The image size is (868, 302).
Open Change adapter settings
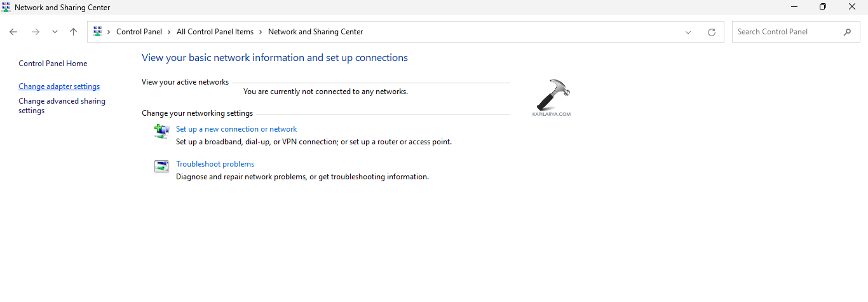(x=59, y=86)
